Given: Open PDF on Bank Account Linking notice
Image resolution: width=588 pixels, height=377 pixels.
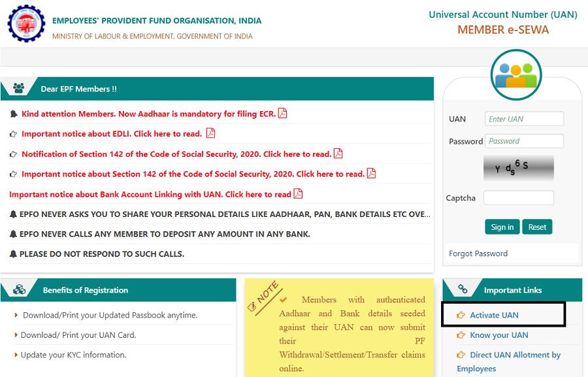Looking at the screenshot, I should 298,193.
